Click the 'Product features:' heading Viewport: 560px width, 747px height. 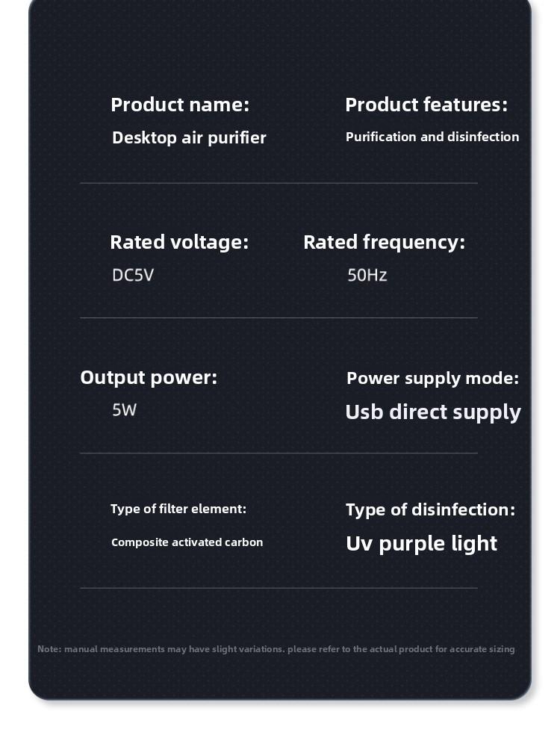click(x=426, y=105)
